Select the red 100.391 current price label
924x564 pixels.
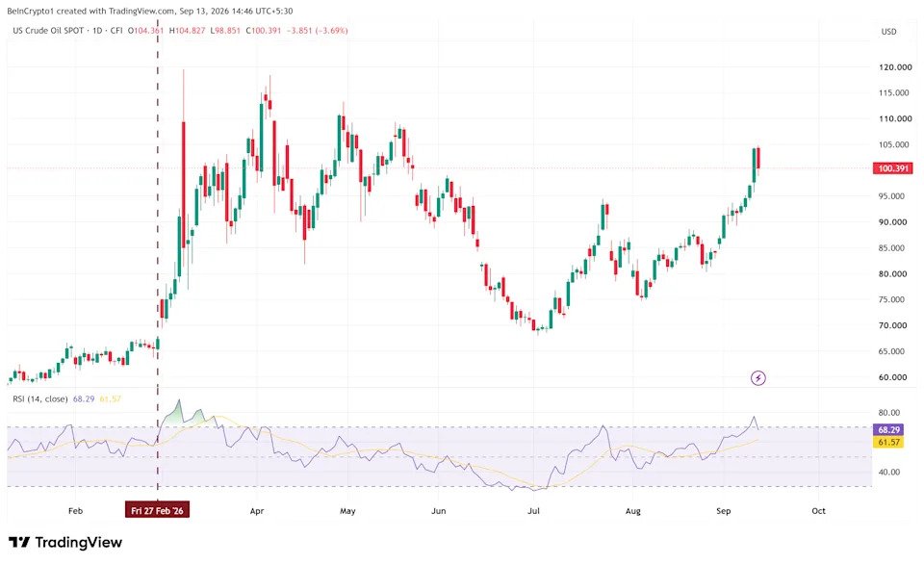[x=893, y=168]
